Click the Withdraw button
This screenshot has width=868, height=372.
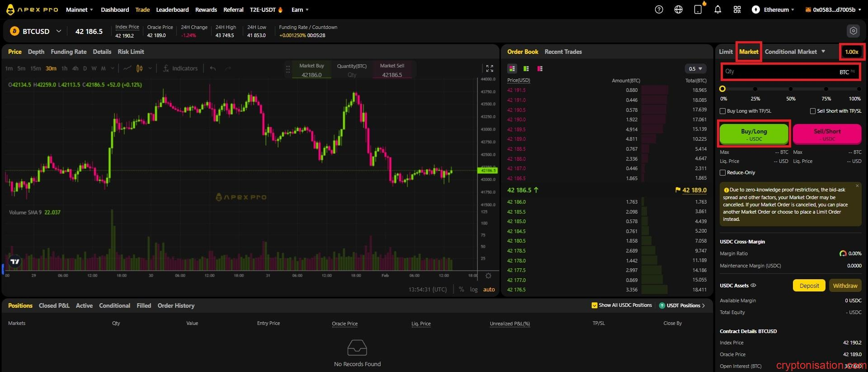(x=845, y=286)
